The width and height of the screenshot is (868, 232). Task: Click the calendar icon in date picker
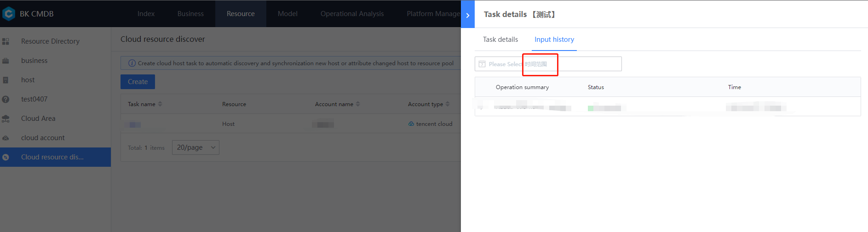pyautogui.click(x=482, y=64)
